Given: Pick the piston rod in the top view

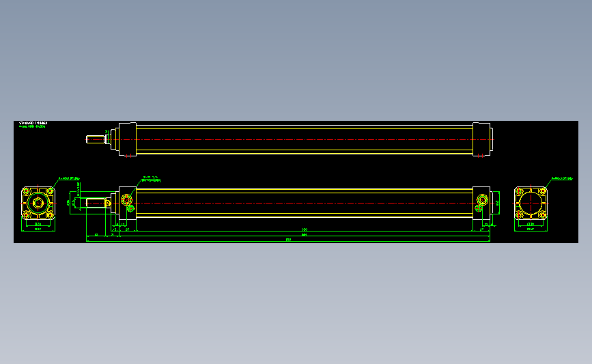Looking at the screenshot, I should pyautogui.click(x=96, y=140).
